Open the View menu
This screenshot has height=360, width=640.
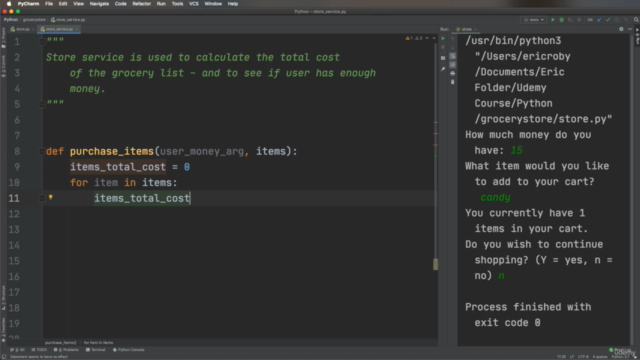(x=78, y=4)
